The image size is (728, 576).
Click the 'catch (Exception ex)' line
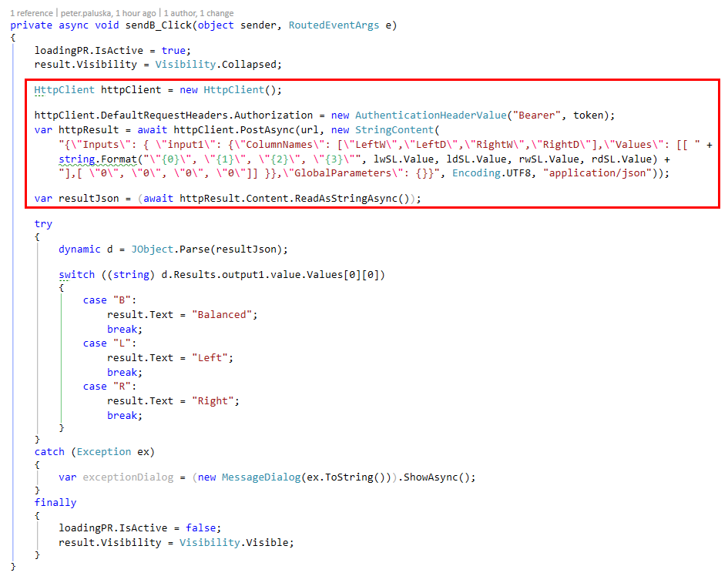pos(94,451)
